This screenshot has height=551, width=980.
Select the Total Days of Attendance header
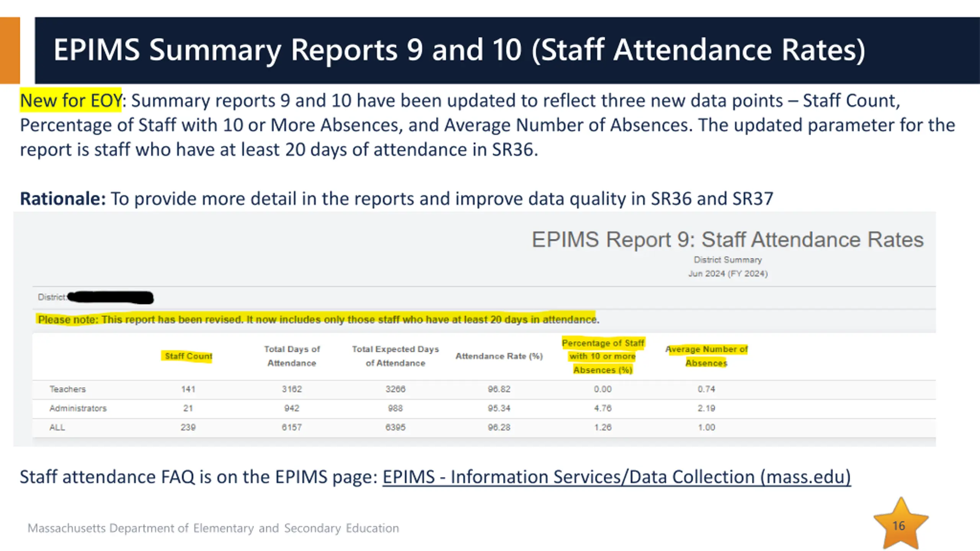pos(292,356)
